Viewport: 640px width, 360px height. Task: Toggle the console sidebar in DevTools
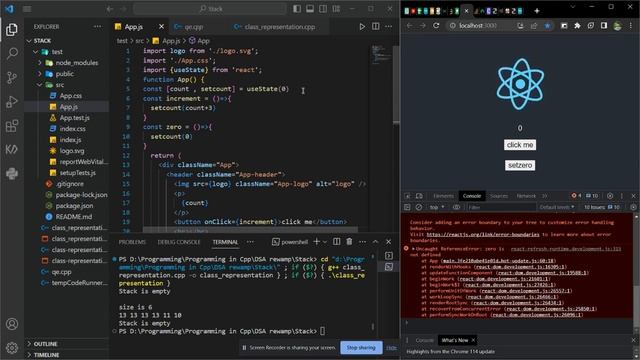(x=407, y=207)
